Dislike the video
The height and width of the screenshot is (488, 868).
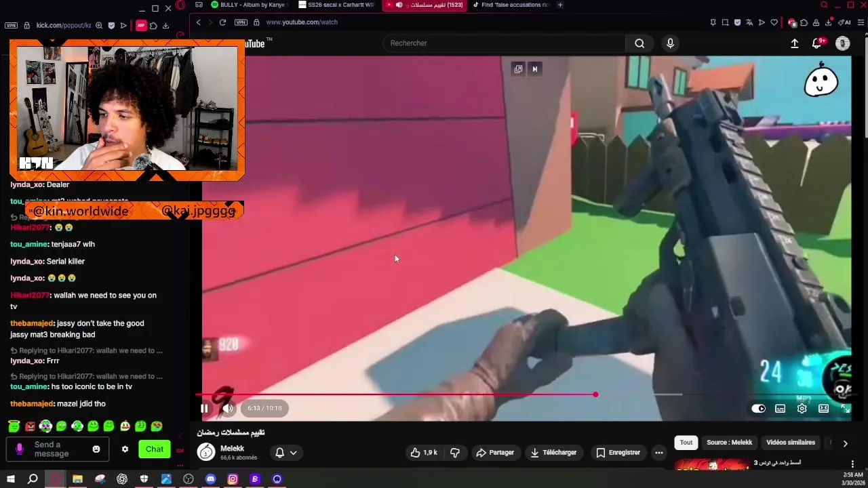pyautogui.click(x=455, y=453)
